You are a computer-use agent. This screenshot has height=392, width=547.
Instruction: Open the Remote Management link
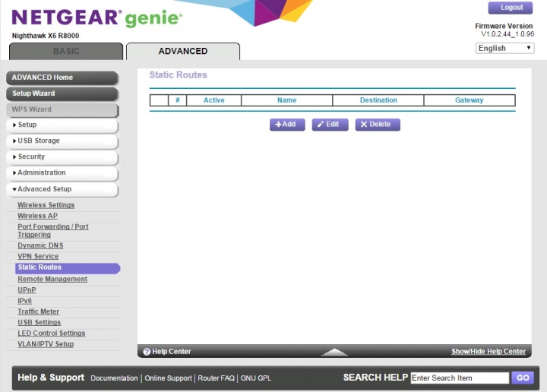click(x=52, y=279)
